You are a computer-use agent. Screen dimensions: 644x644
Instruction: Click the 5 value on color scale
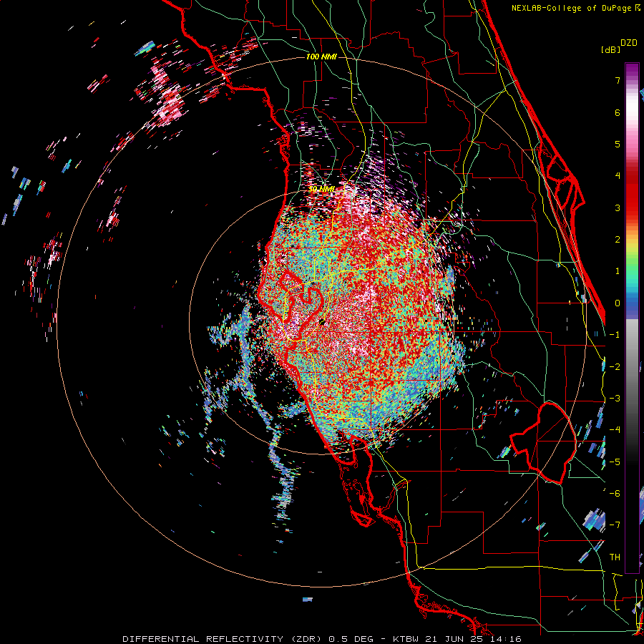pos(618,144)
